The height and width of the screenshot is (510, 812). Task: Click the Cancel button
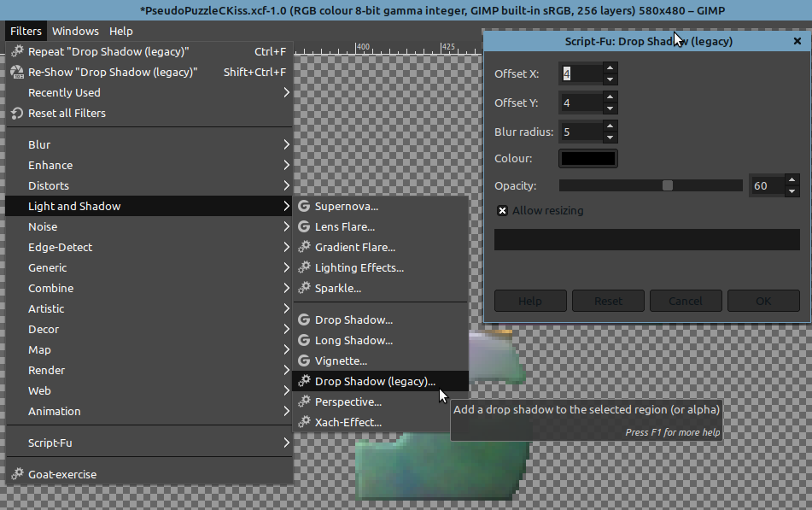point(685,301)
